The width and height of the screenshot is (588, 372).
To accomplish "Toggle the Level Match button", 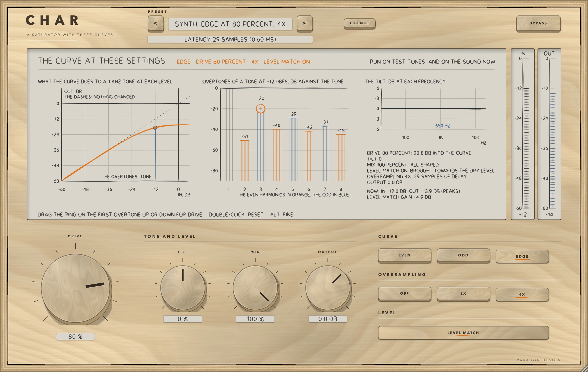I will (463, 333).
